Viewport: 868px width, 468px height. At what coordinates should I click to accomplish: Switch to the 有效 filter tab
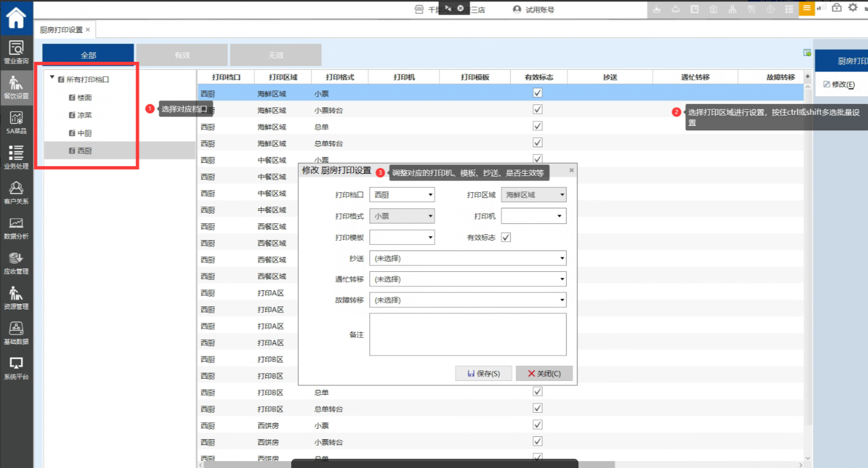coord(182,55)
